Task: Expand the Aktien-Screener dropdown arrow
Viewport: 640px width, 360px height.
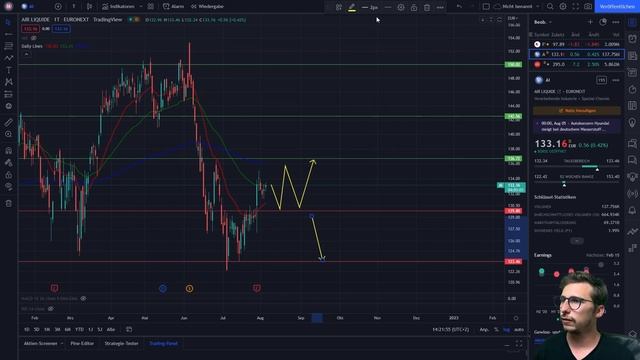Action: click(62, 343)
